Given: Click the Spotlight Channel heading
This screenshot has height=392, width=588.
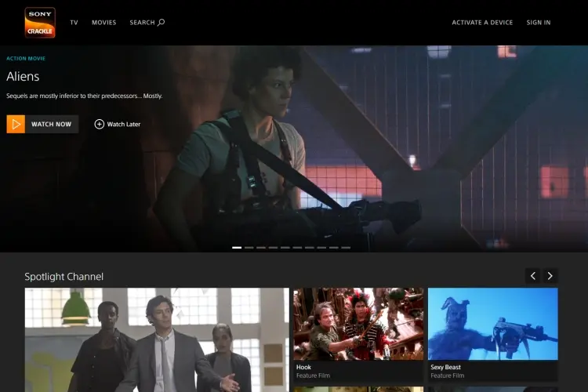Looking at the screenshot, I should coord(64,277).
